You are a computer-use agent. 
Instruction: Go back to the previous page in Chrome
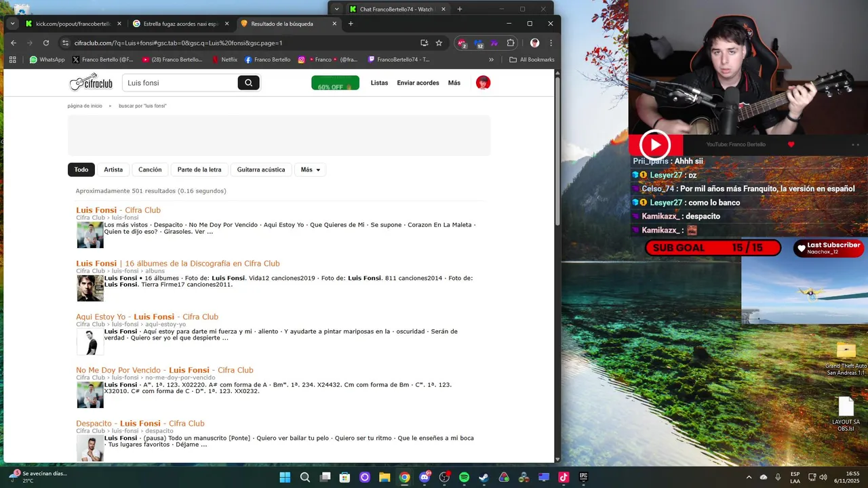[x=13, y=43]
